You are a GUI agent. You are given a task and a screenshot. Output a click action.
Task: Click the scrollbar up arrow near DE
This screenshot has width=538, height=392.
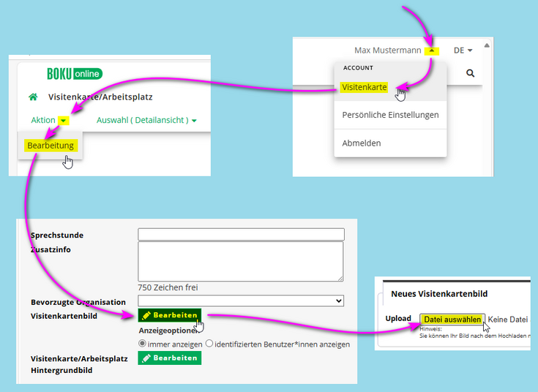click(x=487, y=45)
